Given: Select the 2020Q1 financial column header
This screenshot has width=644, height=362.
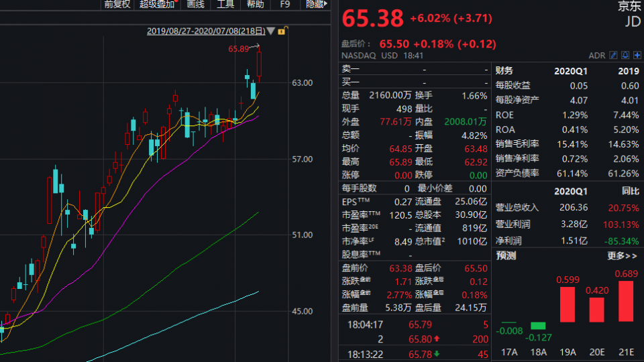Looking at the screenshot, I should tap(570, 70).
